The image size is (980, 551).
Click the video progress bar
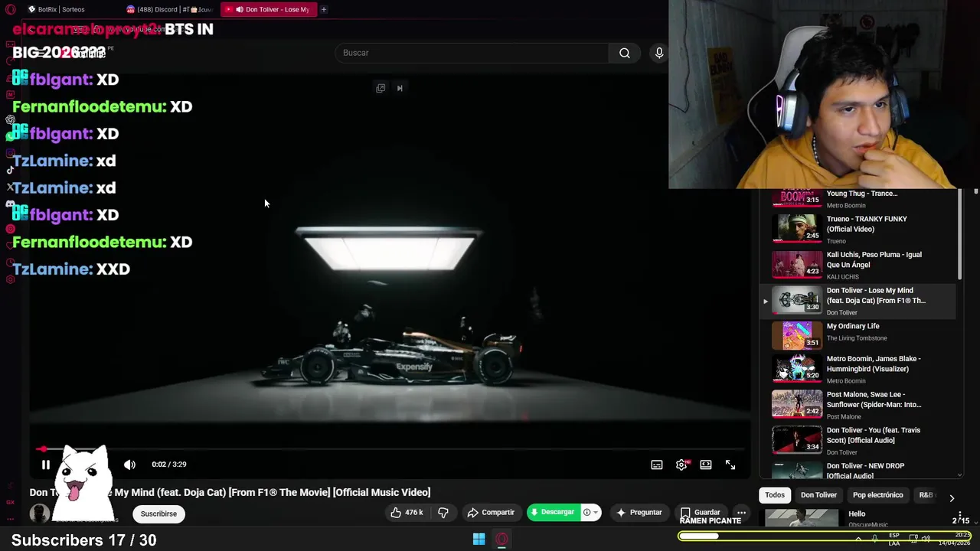click(x=390, y=449)
